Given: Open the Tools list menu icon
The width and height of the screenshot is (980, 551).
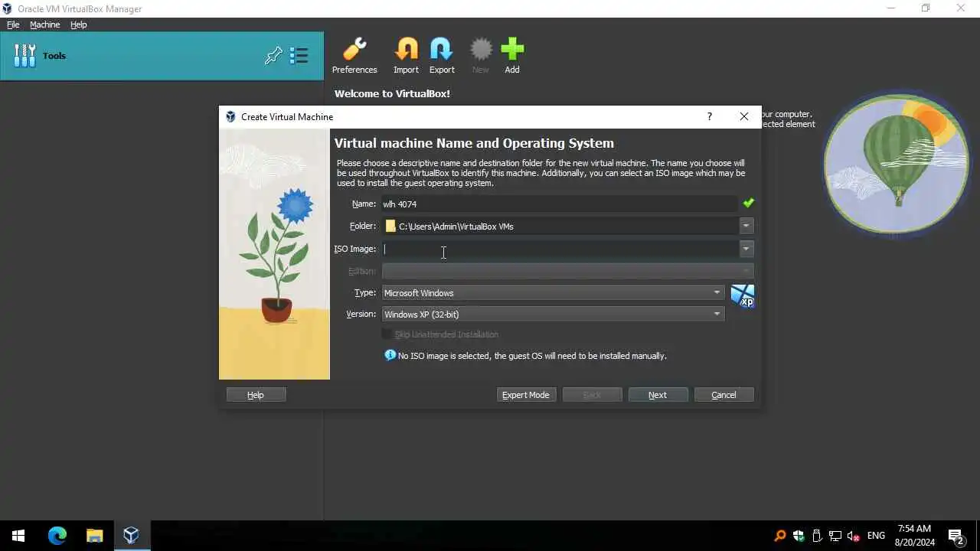Looking at the screenshot, I should (x=299, y=56).
